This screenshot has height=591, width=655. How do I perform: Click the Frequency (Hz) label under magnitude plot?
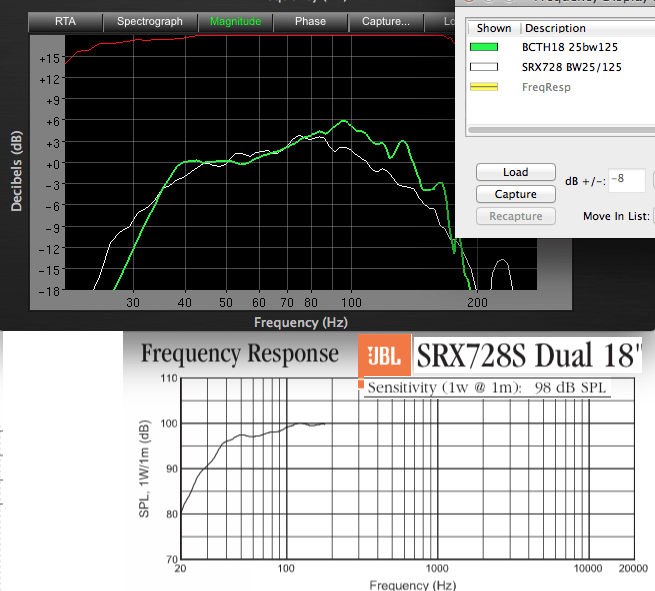pos(301,322)
